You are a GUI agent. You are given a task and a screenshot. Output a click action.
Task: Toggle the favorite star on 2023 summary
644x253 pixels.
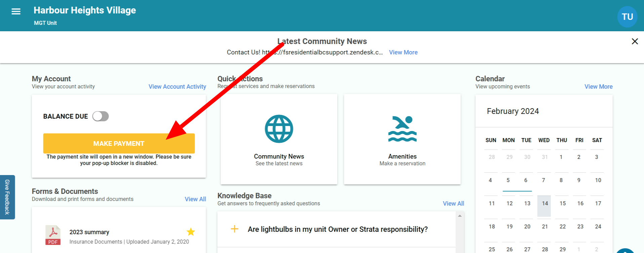click(191, 232)
